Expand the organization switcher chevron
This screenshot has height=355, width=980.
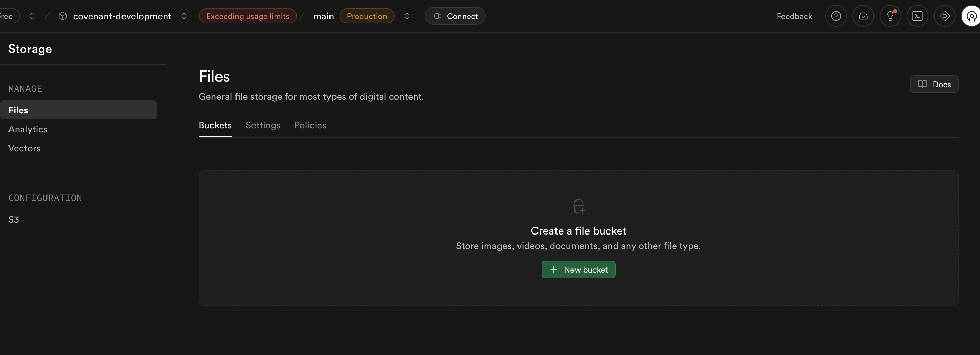pos(32,16)
